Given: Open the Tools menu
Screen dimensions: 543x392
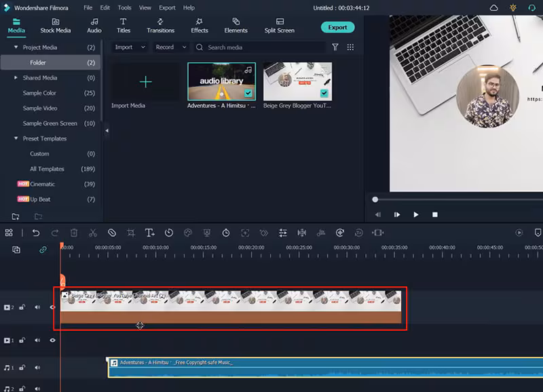Looking at the screenshot, I should coord(124,7).
